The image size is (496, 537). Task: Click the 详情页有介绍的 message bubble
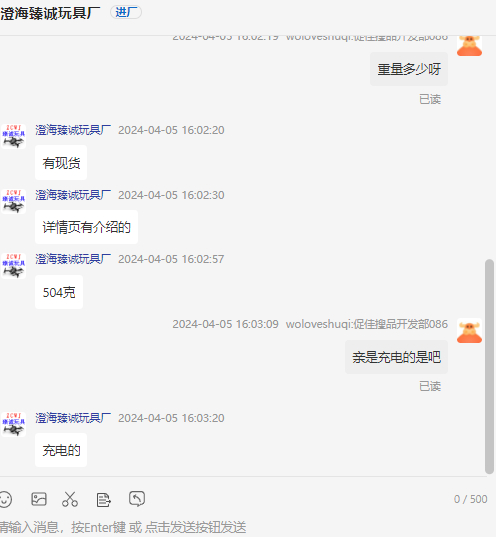86,227
